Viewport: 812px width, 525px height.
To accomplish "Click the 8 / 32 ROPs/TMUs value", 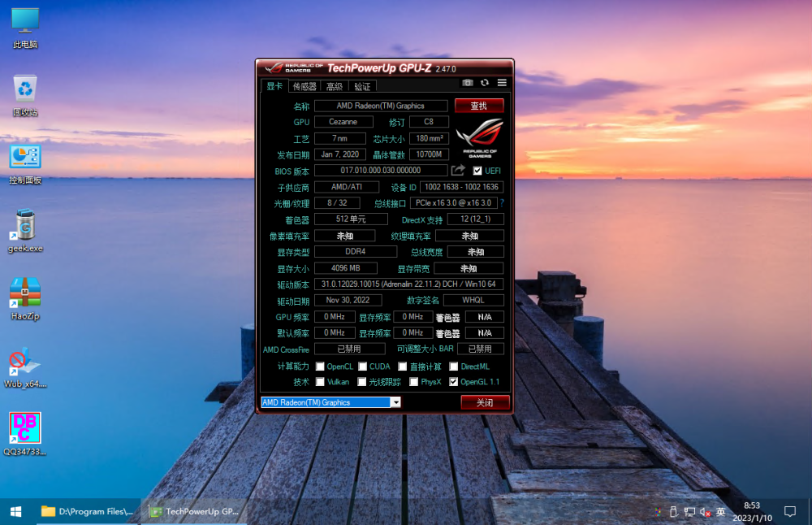I will [337, 202].
